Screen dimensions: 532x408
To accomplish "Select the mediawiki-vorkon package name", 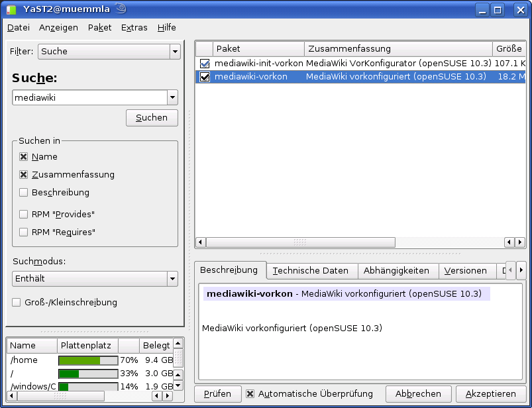I will tap(251, 77).
